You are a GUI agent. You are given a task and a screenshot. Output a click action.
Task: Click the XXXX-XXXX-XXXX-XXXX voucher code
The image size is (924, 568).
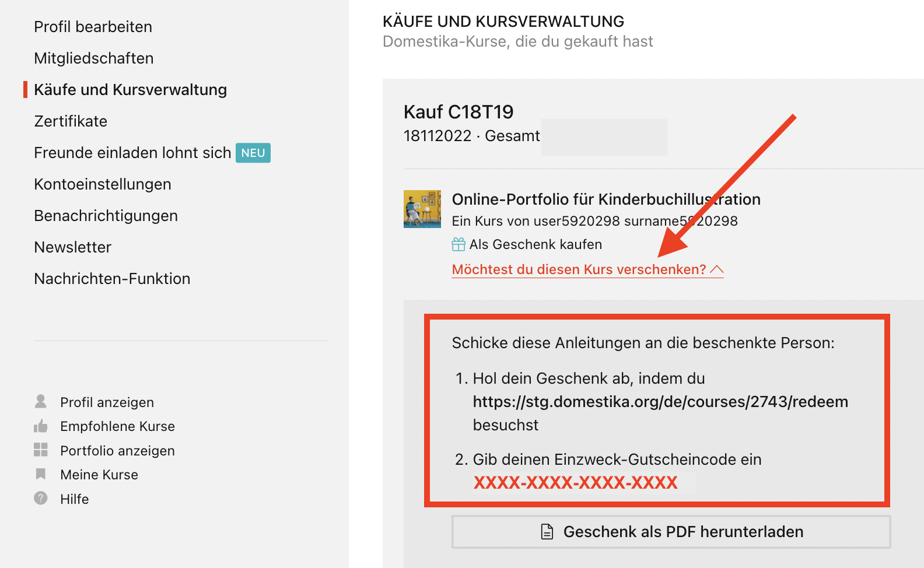pyautogui.click(x=576, y=483)
